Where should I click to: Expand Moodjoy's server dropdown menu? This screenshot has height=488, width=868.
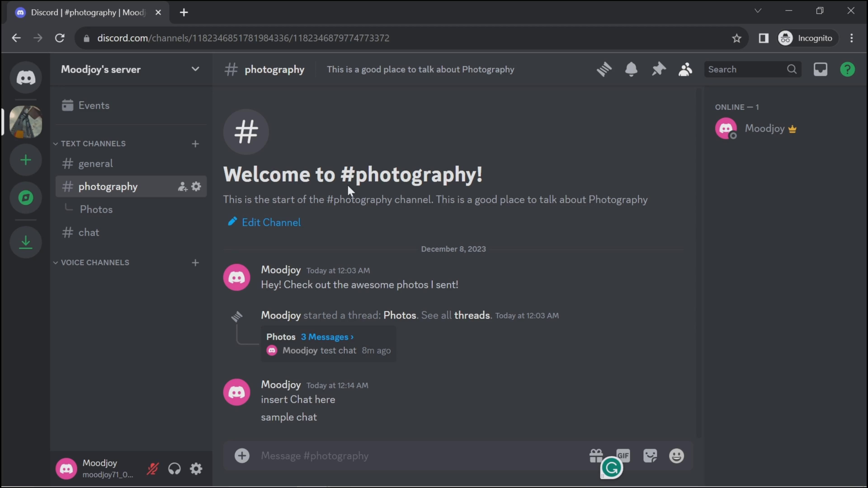coord(195,69)
